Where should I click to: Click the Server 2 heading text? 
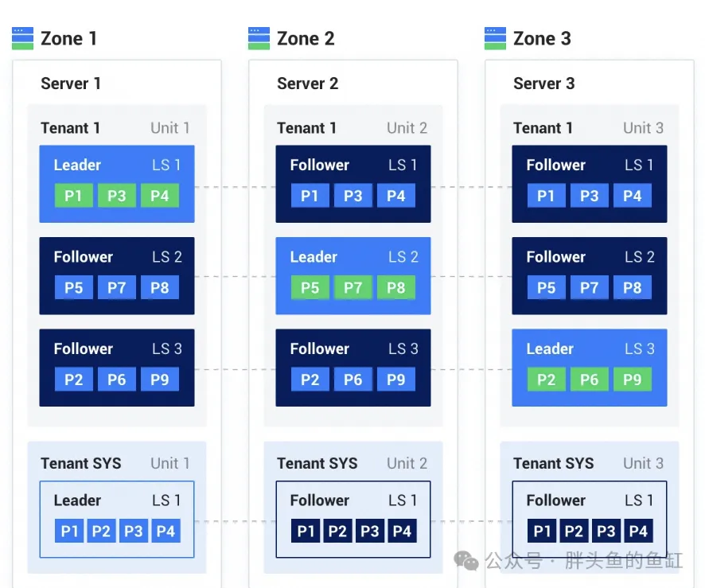(x=307, y=84)
